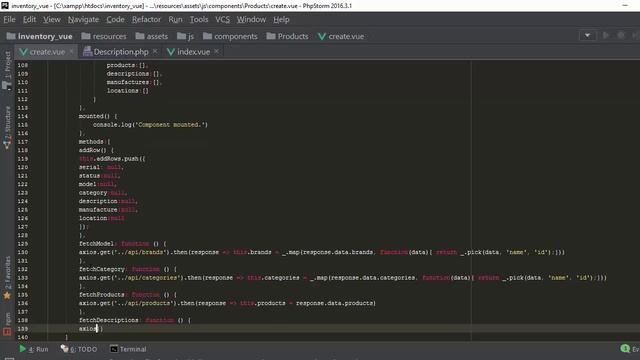The width and height of the screenshot is (640, 360).
Task: Open Favorites tool window sidebar
Action: click(7, 278)
